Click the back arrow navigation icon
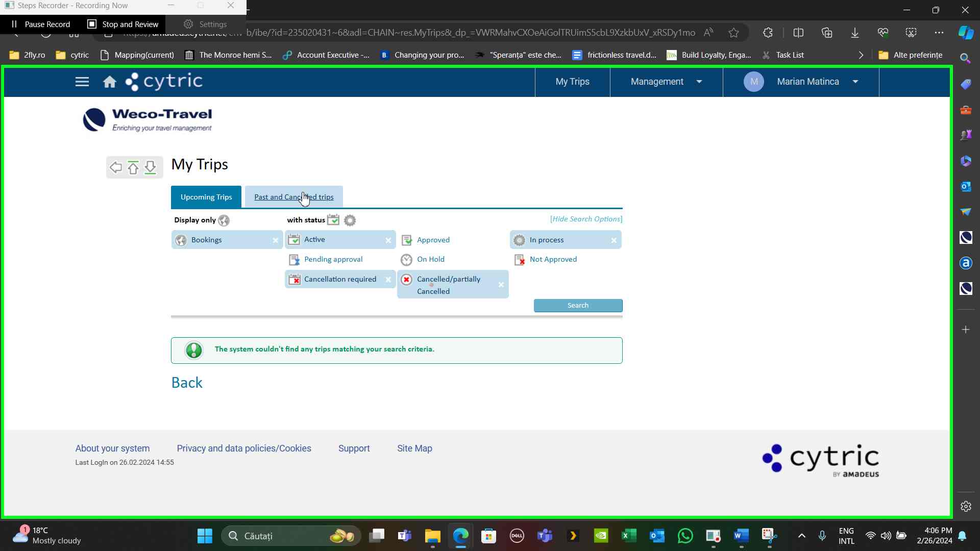 pos(116,167)
